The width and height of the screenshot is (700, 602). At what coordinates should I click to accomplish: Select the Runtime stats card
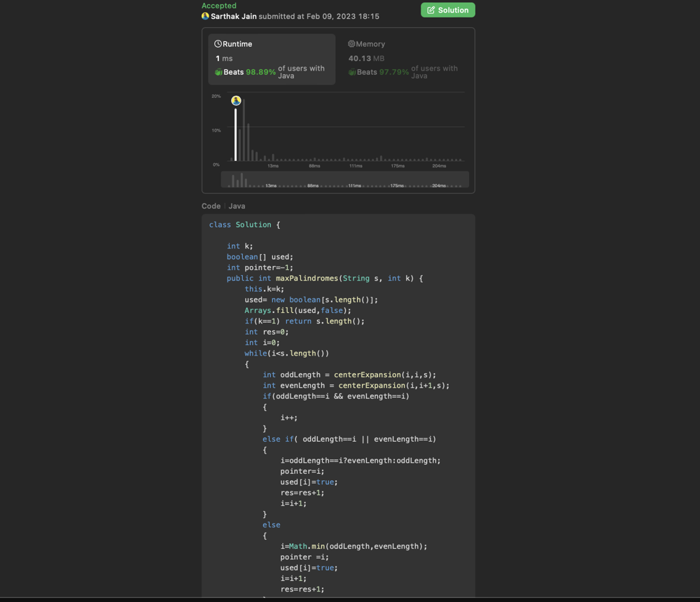point(272,59)
